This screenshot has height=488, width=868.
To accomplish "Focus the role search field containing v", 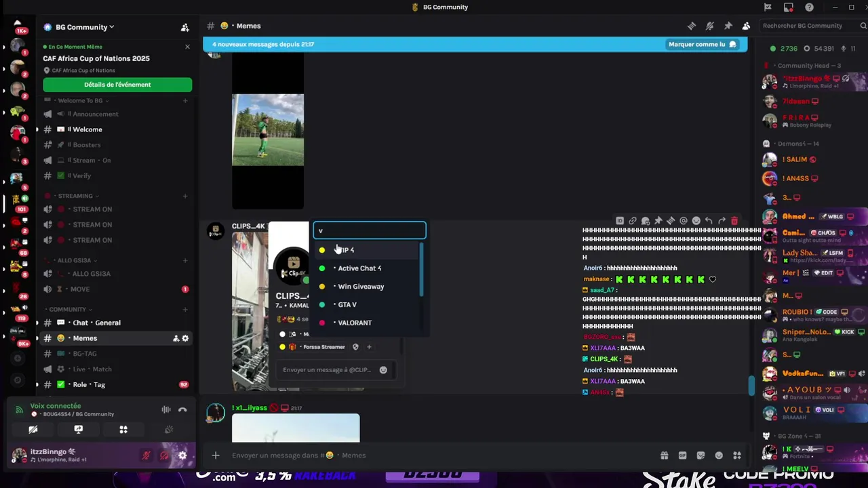I will tap(370, 230).
